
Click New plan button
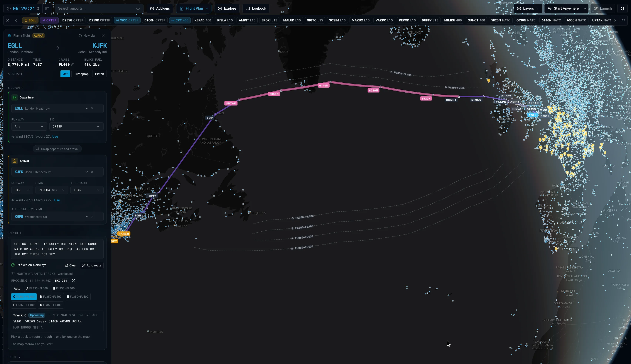point(87,35)
